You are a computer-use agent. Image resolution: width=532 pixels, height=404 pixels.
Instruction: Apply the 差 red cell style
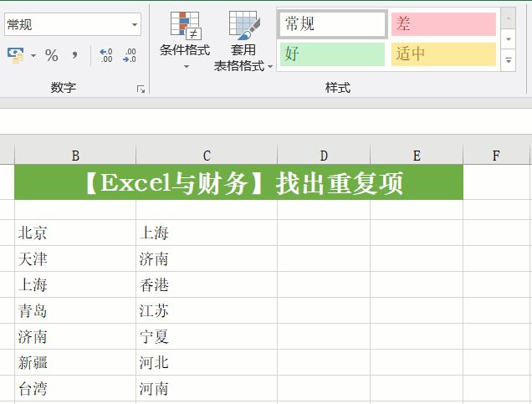point(443,24)
